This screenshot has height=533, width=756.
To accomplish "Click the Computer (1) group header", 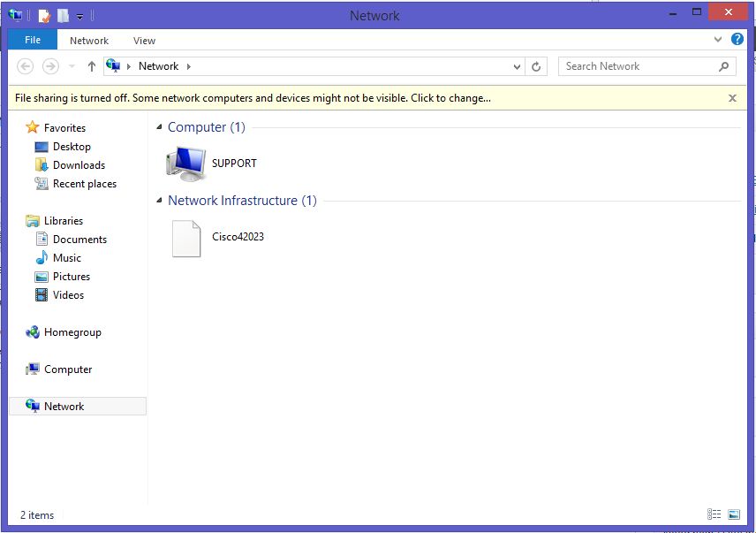I will pos(207,127).
